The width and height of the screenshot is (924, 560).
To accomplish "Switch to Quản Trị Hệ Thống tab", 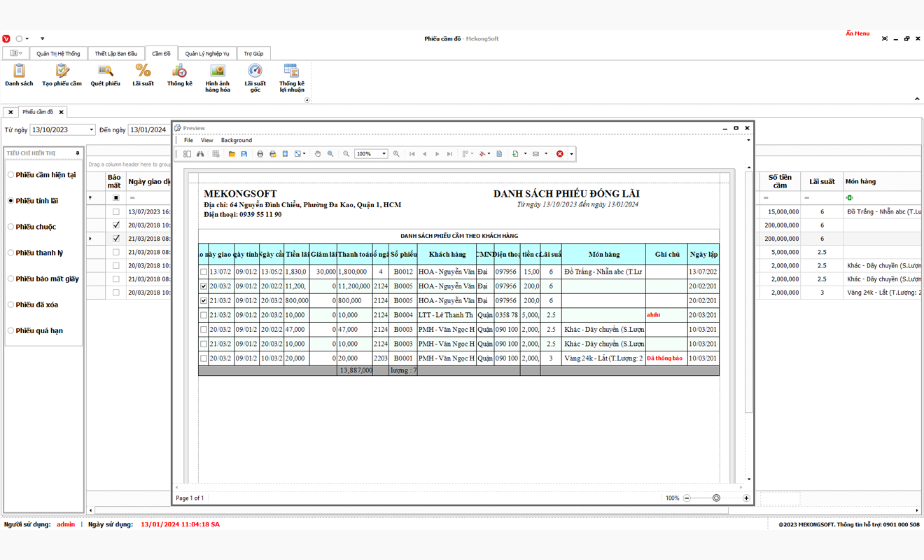I will pyautogui.click(x=58, y=53).
